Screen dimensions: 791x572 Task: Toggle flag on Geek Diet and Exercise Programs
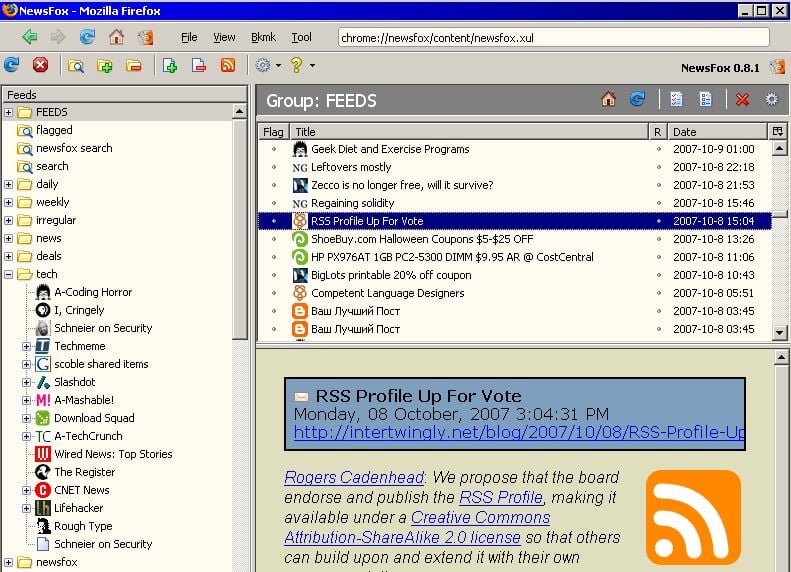point(274,149)
